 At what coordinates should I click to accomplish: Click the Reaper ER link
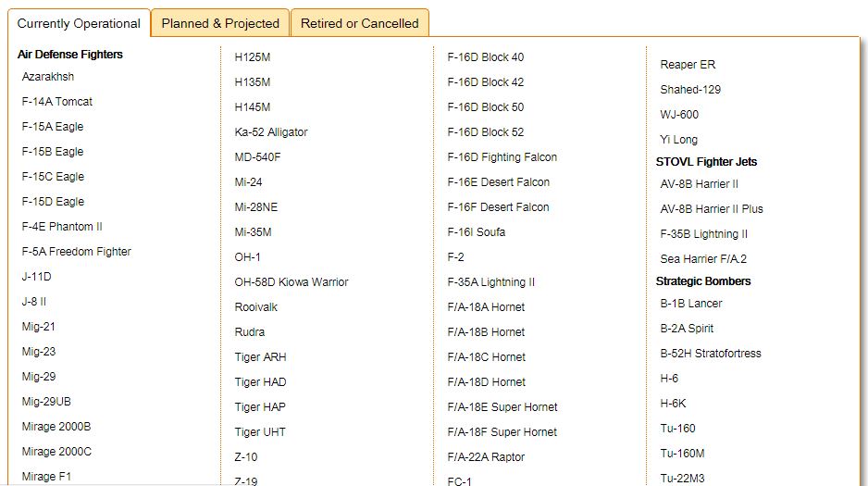688,65
